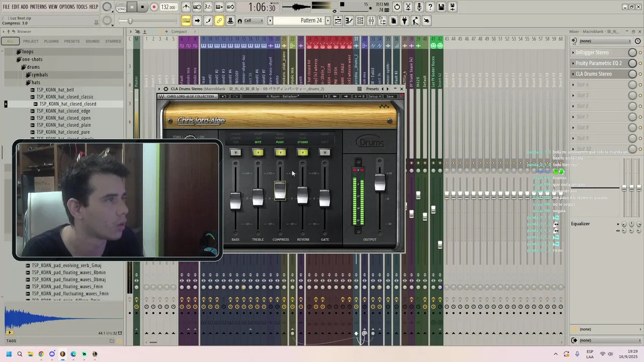Screen dimensions: 644x362
Task: Arm the record button
Action: pos(154,8)
